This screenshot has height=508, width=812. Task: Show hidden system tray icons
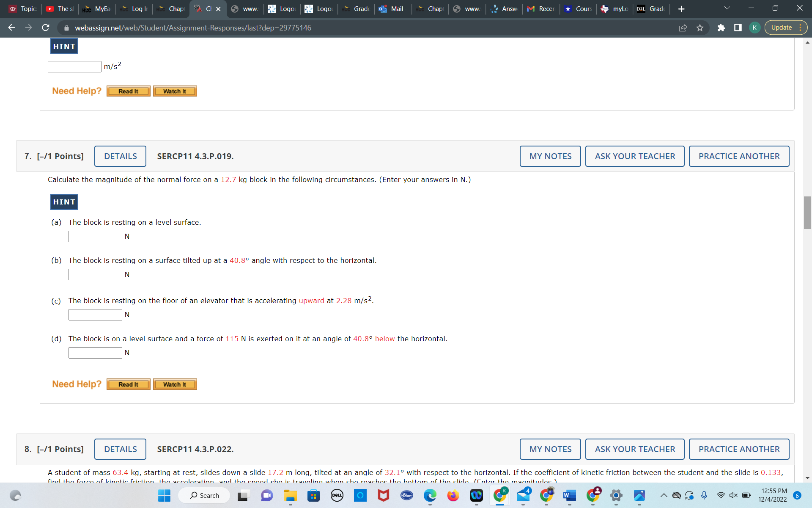click(664, 495)
